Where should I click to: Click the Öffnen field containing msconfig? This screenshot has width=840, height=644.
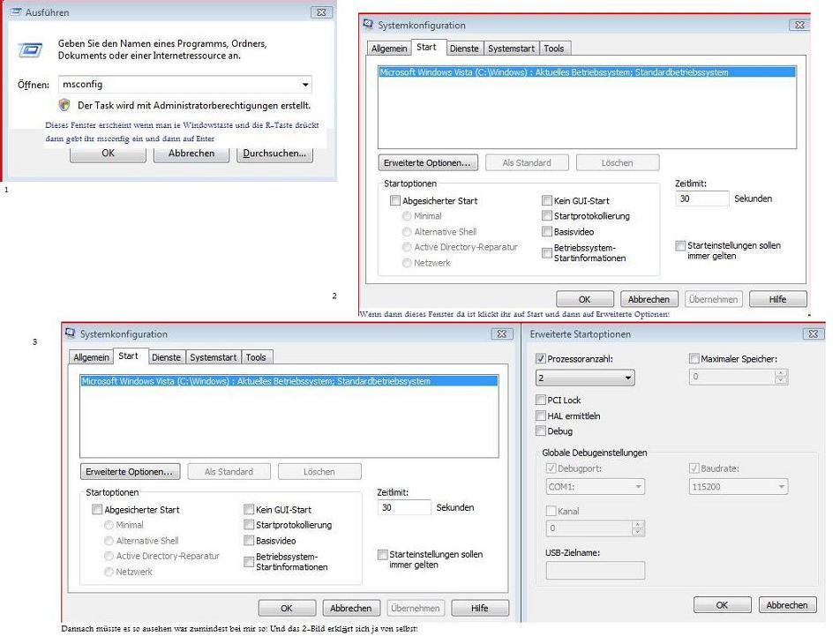[x=184, y=84]
